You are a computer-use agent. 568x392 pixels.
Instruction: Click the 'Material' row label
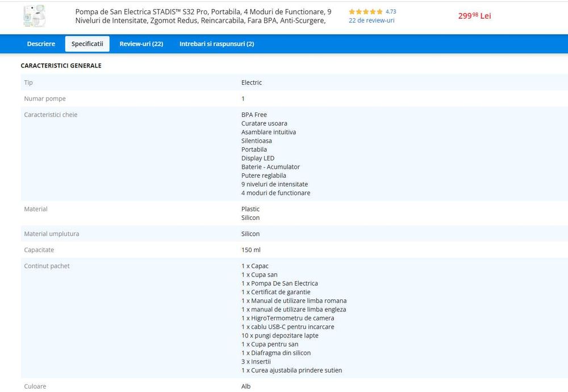35,208
